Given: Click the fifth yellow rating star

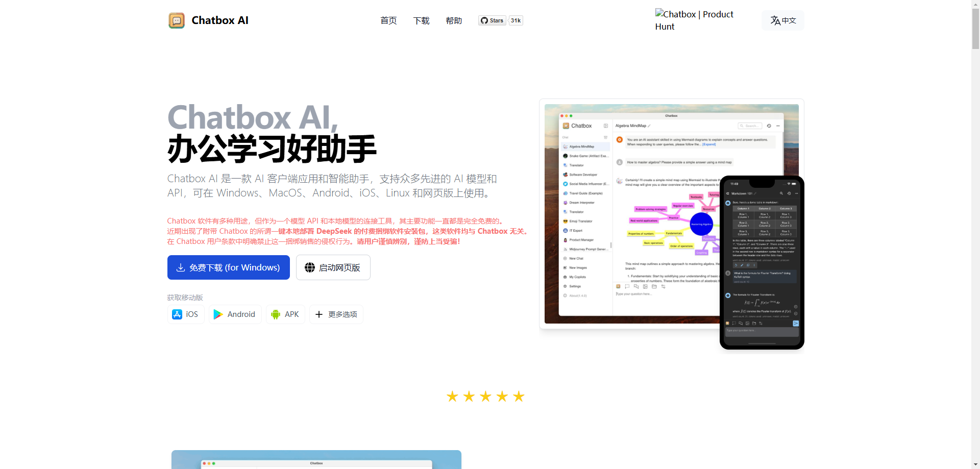Looking at the screenshot, I should click(x=519, y=397).
